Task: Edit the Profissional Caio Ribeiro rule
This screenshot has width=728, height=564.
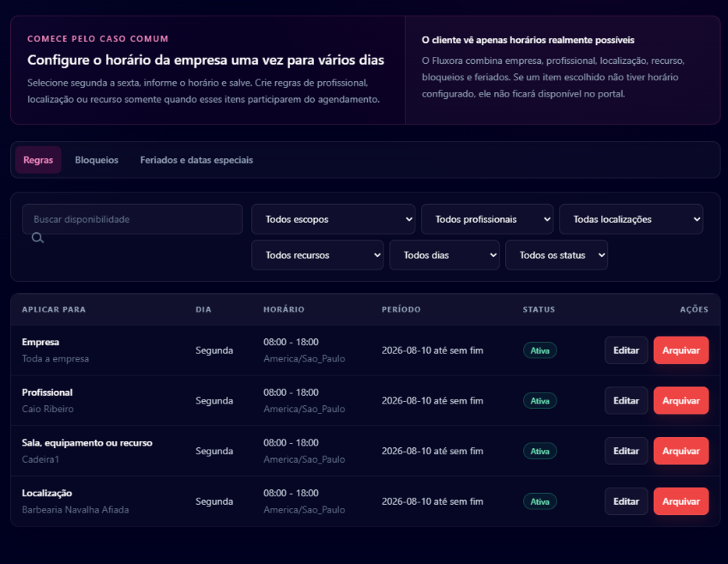Action: pyautogui.click(x=626, y=400)
